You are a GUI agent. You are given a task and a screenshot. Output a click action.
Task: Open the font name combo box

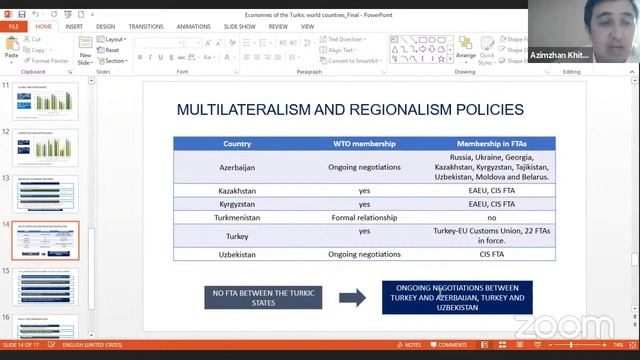pos(159,43)
